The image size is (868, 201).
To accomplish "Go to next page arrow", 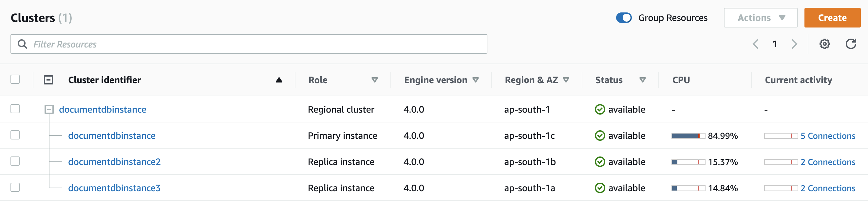I will [x=794, y=44].
